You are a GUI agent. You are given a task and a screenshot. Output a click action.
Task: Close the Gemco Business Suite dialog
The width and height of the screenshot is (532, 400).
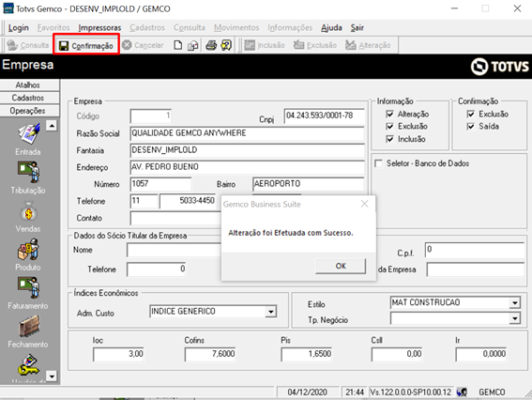(x=364, y=204)
